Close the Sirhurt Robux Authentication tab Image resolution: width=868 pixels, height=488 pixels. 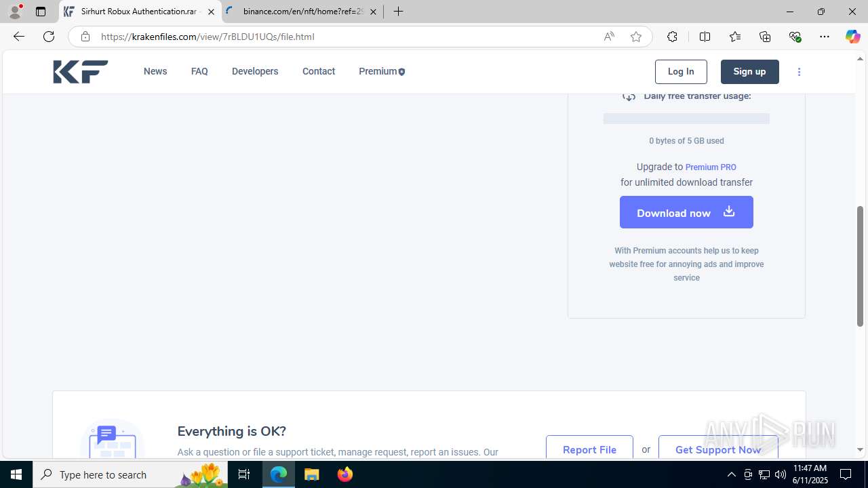[x=211, y=12]
